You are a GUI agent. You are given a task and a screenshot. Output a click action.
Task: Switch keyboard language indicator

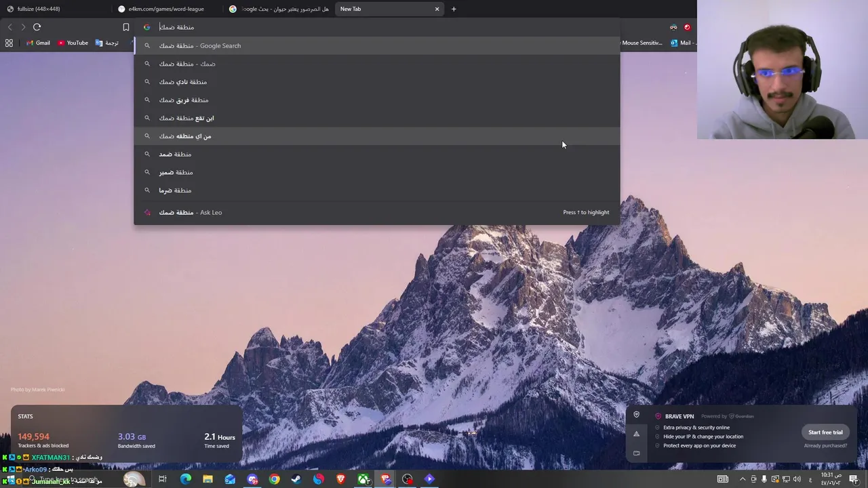(810, 479)
